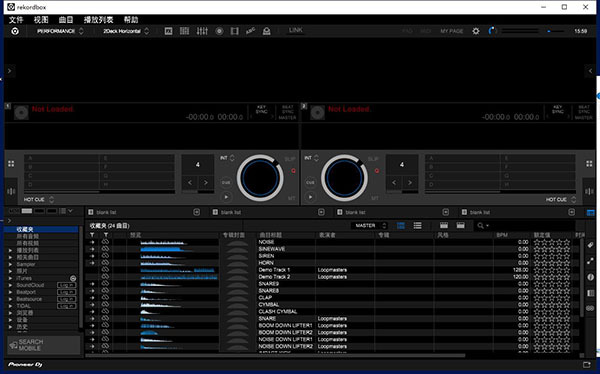
Task: Open the 视图 menu
Action: click(41, 20)
